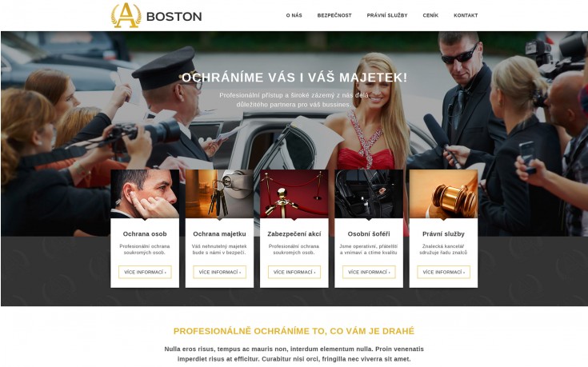Click the golden gavel thumbnail image
This screenshot has height=367, width=588.
(x=443, y=193)
